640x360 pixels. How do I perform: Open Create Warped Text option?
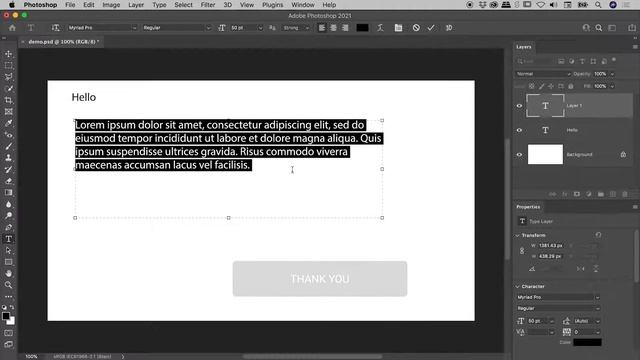point(380,28)
